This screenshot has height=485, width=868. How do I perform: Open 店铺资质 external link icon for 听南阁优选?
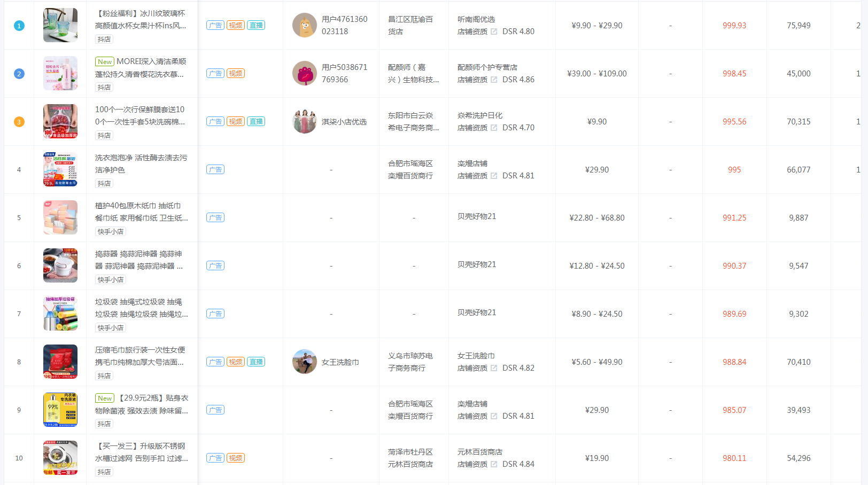point(494,32)
